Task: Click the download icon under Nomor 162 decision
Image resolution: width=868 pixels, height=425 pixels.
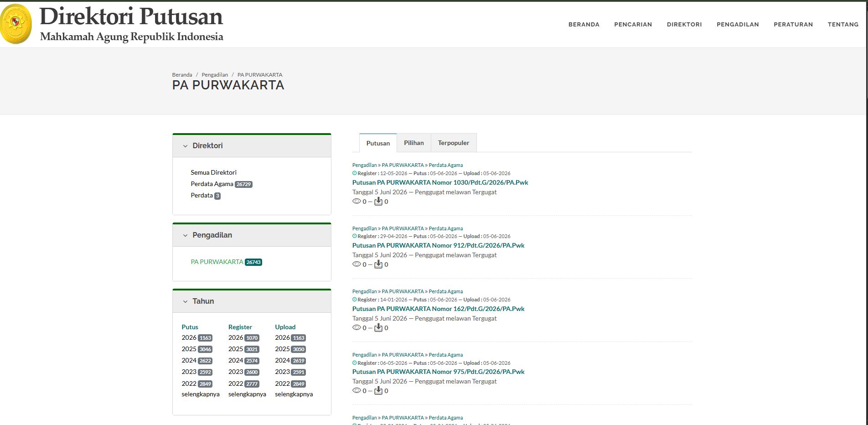Action: pyautogui.click(x=378, y=327)
